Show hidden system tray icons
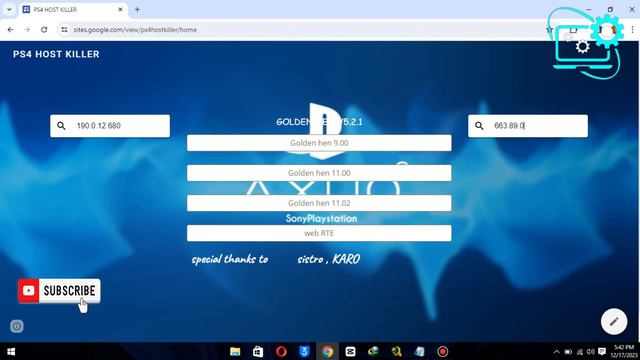 coord(556,351)
